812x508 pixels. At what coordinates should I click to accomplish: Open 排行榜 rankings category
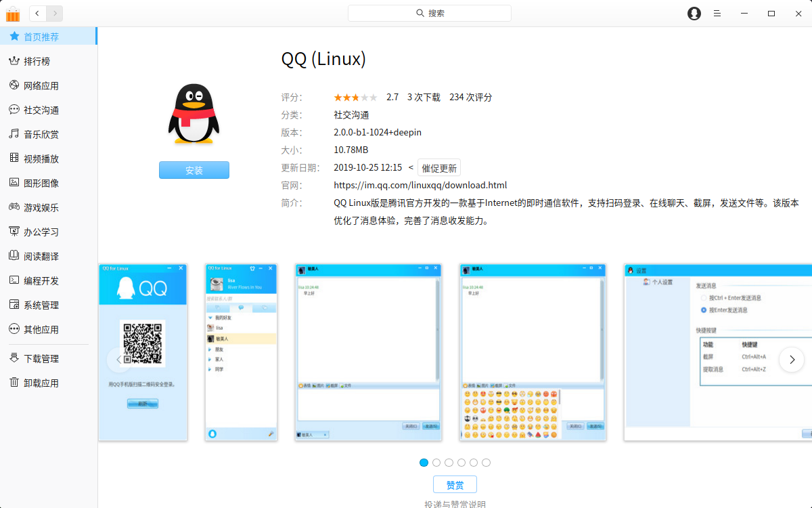tap(37, 62)
